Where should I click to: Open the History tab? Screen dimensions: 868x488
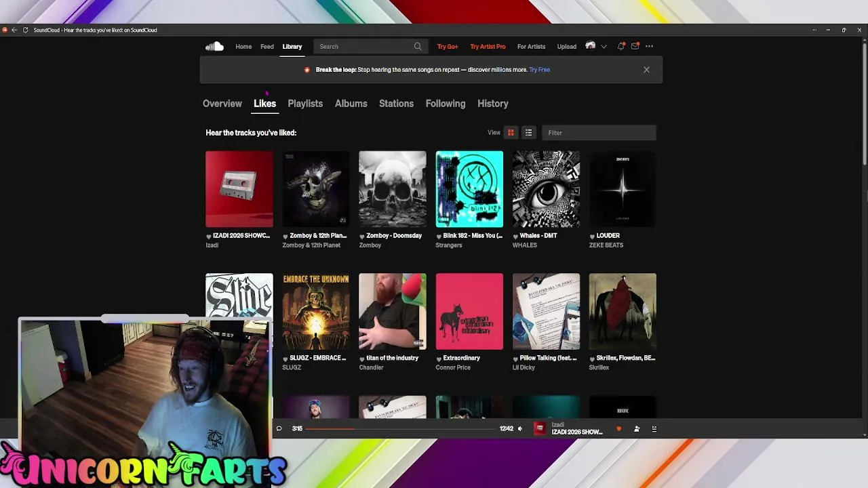tap(493, 104)
